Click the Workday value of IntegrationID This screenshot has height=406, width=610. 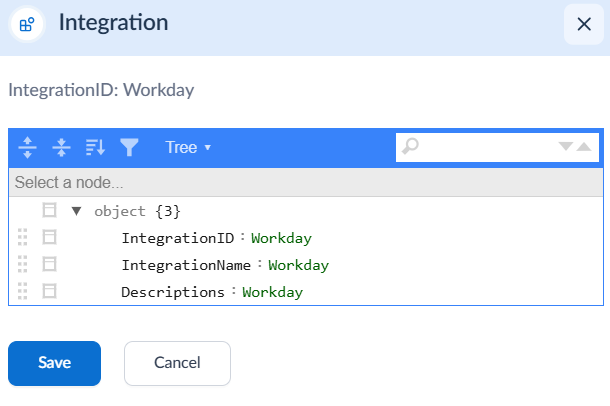(281, 238)
